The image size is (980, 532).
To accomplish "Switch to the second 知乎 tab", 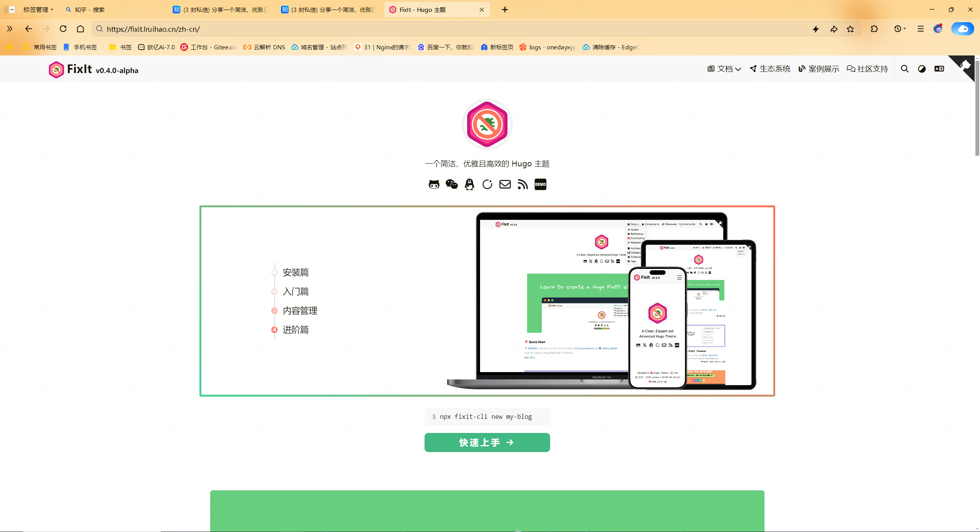I will pyautogui.click(x=220, y=10).
